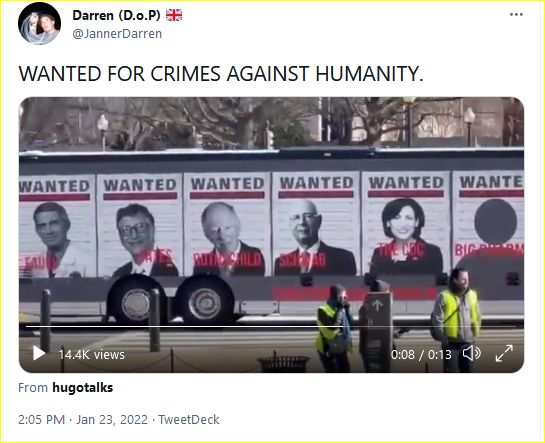
Task: Click the center of the video frame
Action: (271, 235)
